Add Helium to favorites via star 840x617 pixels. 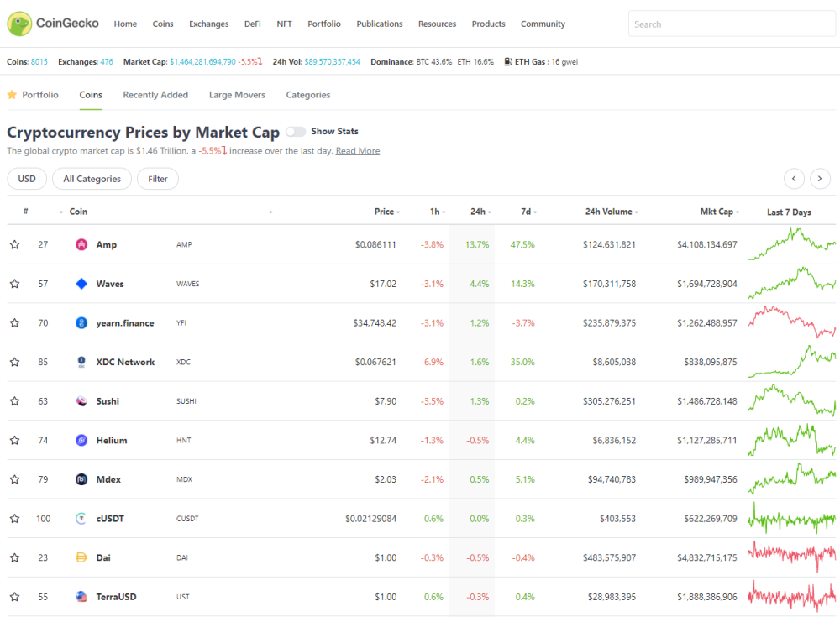point(15,440)
